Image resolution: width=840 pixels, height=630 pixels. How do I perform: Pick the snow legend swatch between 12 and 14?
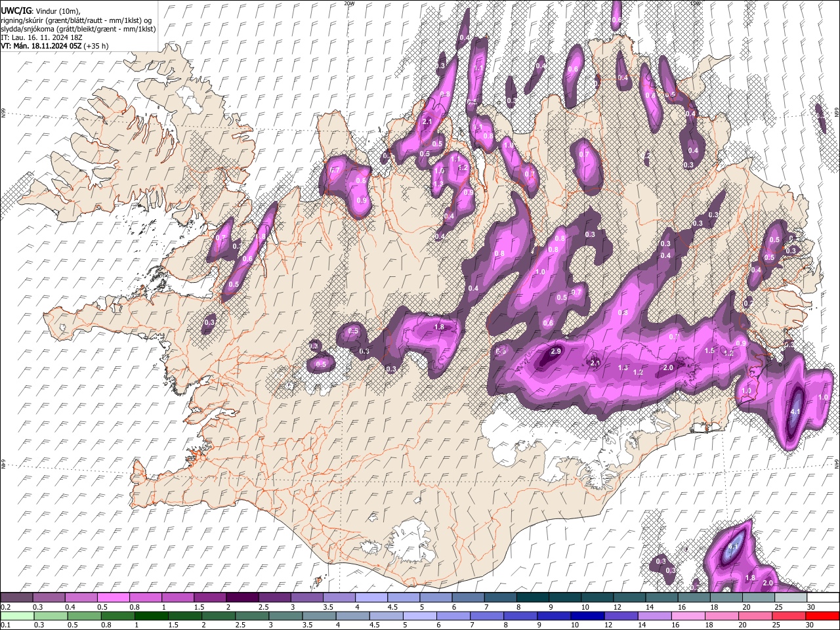point(630,597)
